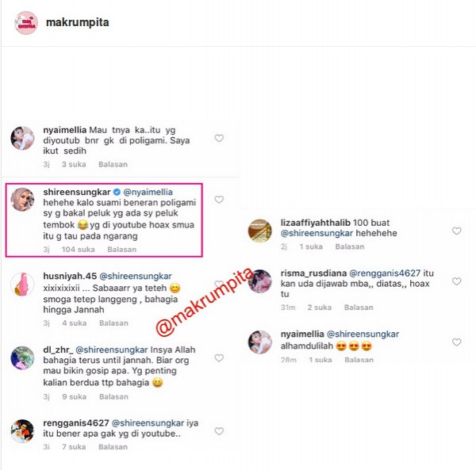Visit shireensungkar username profile

(x=77, y=192)
